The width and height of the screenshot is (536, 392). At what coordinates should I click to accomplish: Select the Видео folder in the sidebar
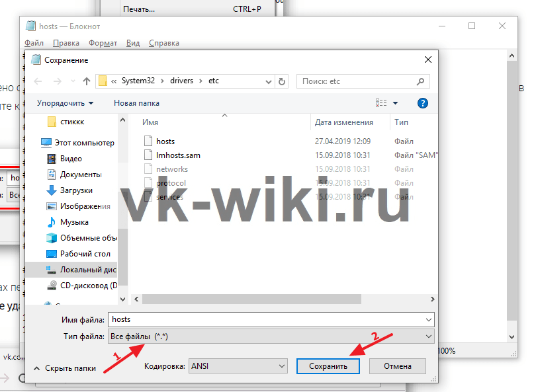pos(71,159)
